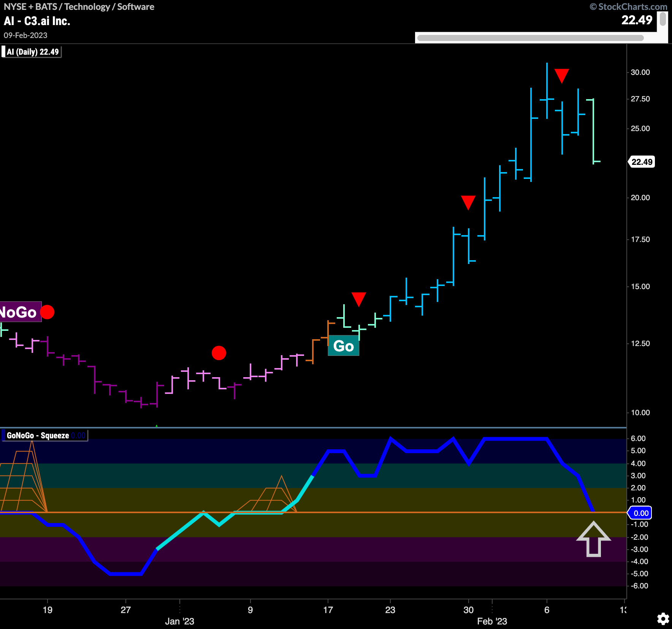Click the 17 date label on time axis
The width and height of the screenshot is (672, 629).
tap(328, 610)
